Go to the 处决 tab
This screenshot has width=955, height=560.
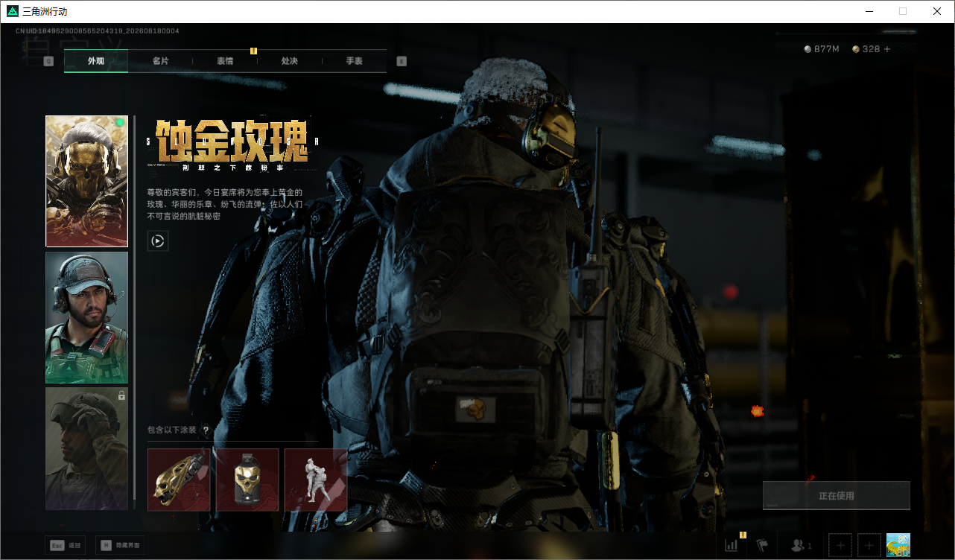(x=290, y=61)
